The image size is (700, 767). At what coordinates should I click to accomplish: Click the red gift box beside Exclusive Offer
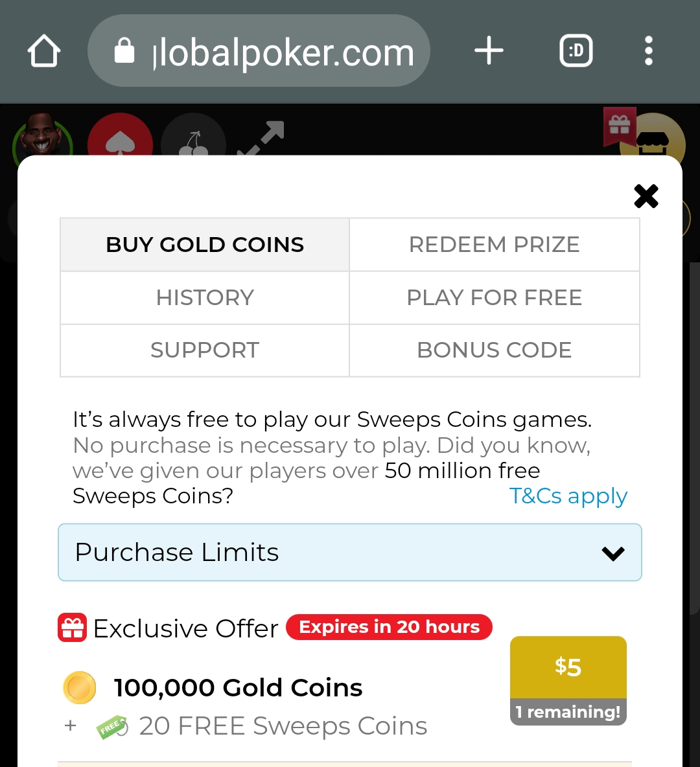(72, 627)
